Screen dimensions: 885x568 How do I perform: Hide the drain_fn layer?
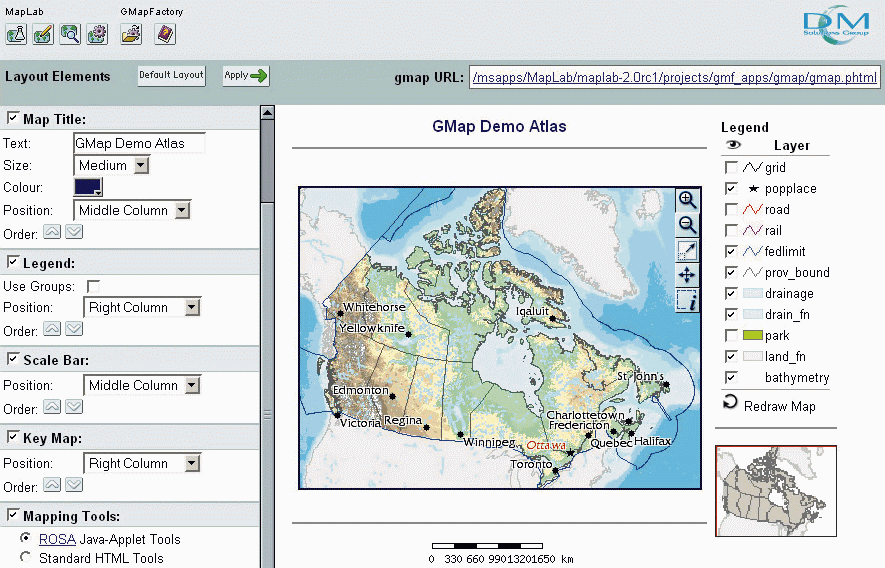coord(731,314)
